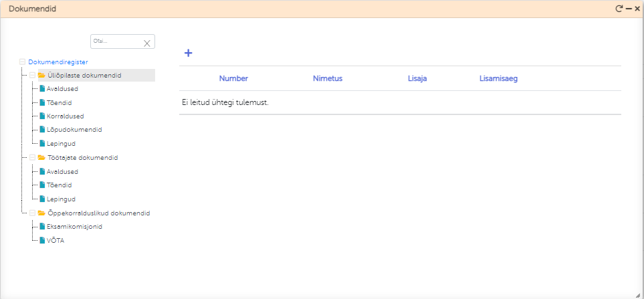
Task: Open Lõpudokumendid under Üliõpilaste dokumendid
Action: pyautogui.click(x=74, y=130)
